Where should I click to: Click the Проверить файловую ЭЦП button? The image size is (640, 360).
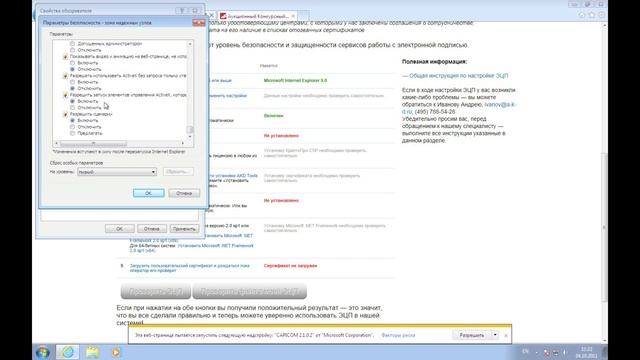[x=249, y=291]
